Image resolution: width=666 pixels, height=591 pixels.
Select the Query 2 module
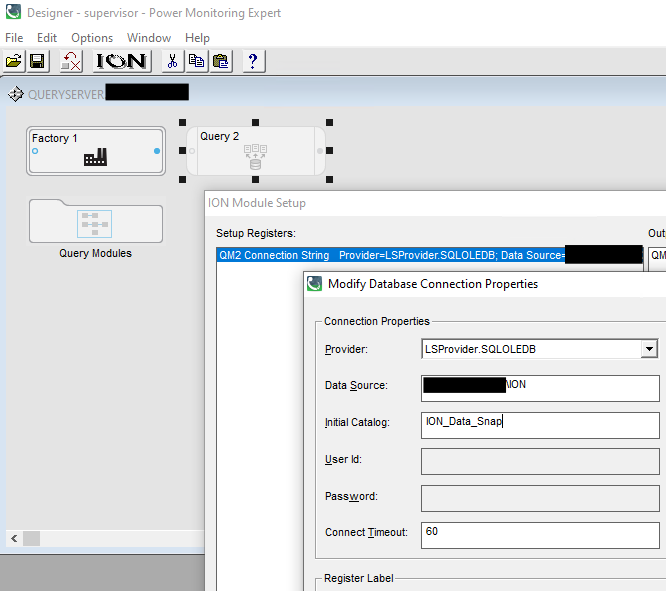[x=256, y=151]
